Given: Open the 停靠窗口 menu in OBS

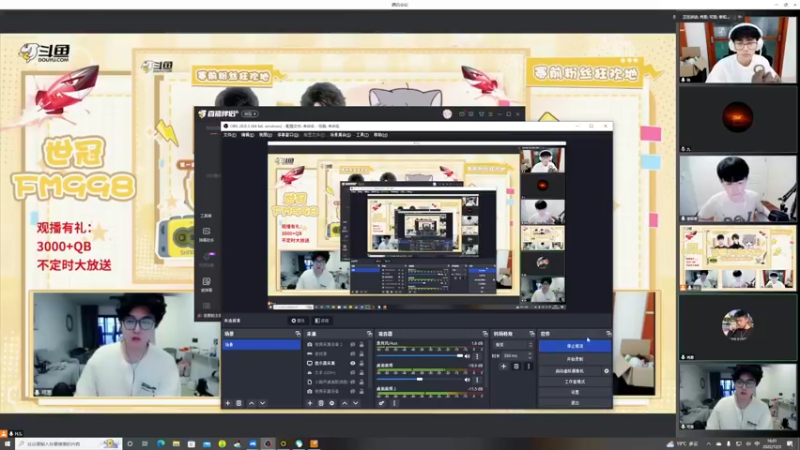Looking at the screenshot, I should (x=288, y=135).
